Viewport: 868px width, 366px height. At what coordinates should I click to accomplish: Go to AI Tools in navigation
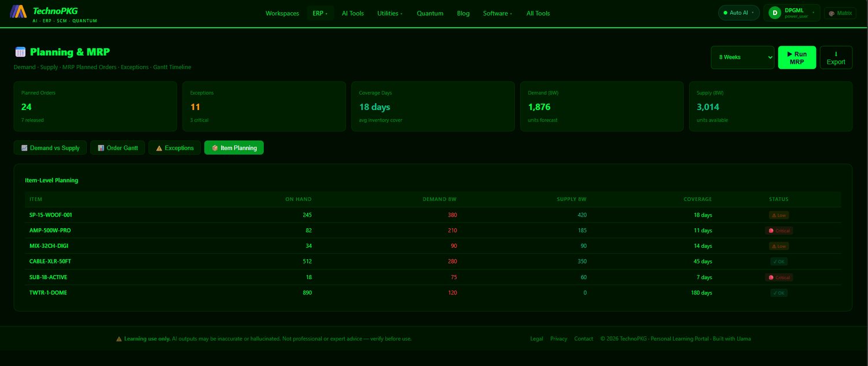(353, 13)
